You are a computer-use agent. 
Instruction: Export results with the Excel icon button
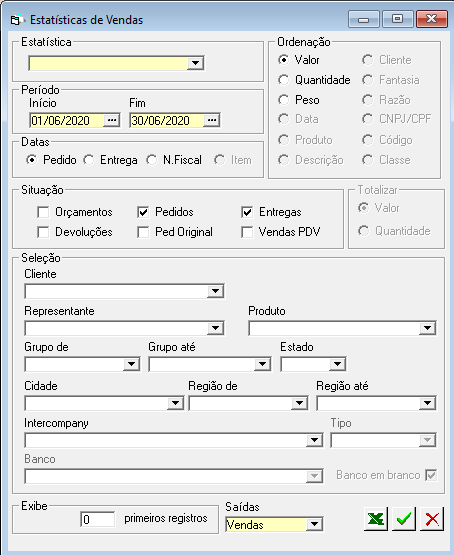tap(376, 519)
